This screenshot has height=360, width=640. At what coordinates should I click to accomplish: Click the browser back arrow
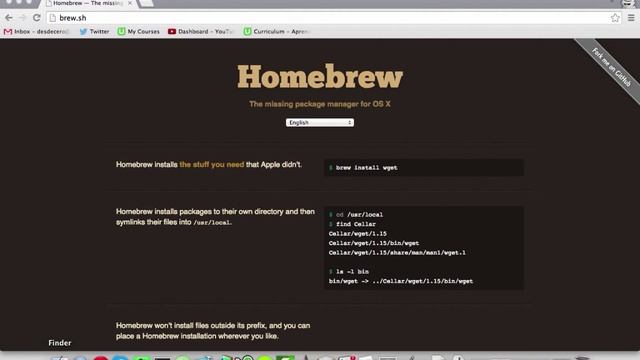click(x=9, y=18)
